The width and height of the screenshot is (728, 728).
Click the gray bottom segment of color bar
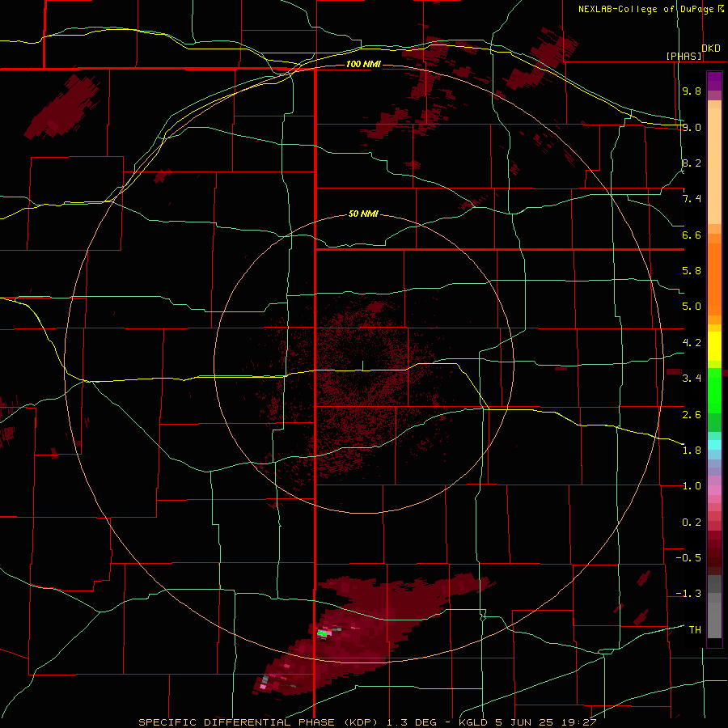point(714,620)
